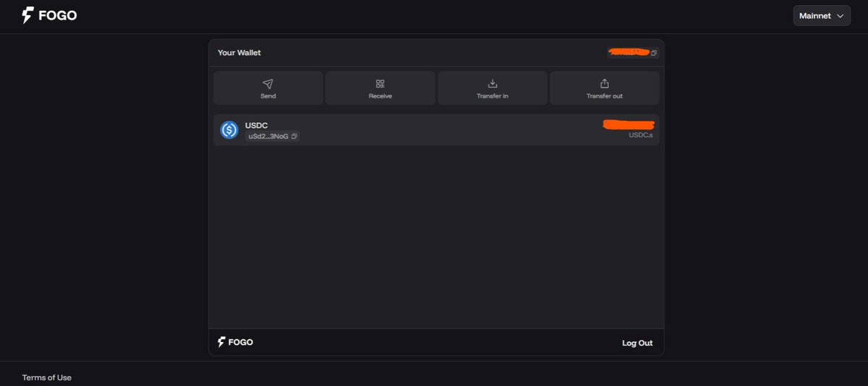This screenshot has width=868, height=386.
Task: Click the USDC coin icon
Action: coord(229,130)
